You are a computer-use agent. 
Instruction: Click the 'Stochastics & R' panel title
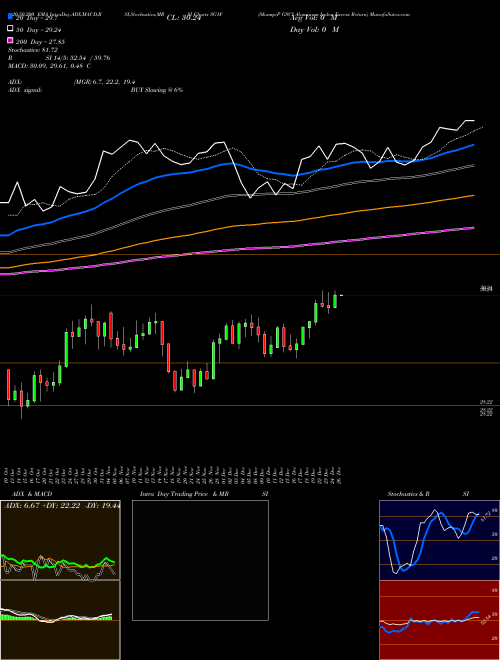point(408,494)
